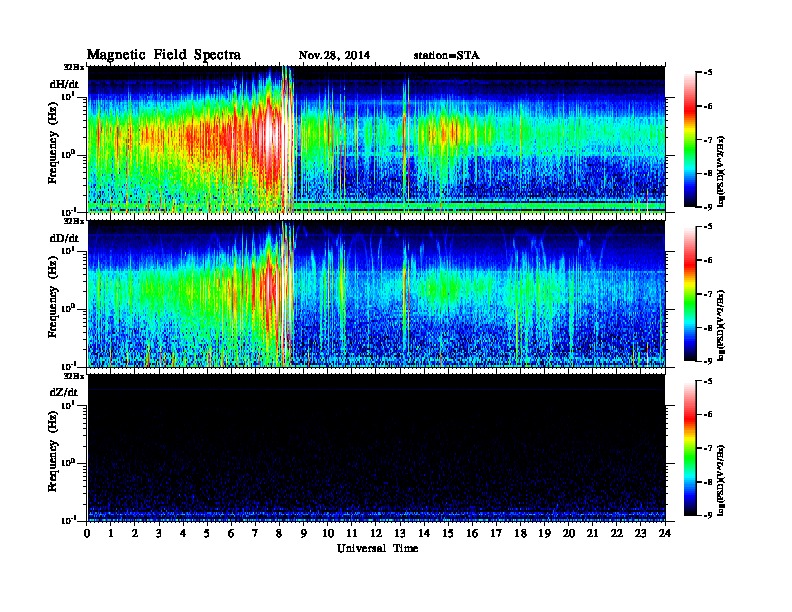Select the dH/dt panel label
The width and height of the screenshot is (792, 612).
pos(64,84)
